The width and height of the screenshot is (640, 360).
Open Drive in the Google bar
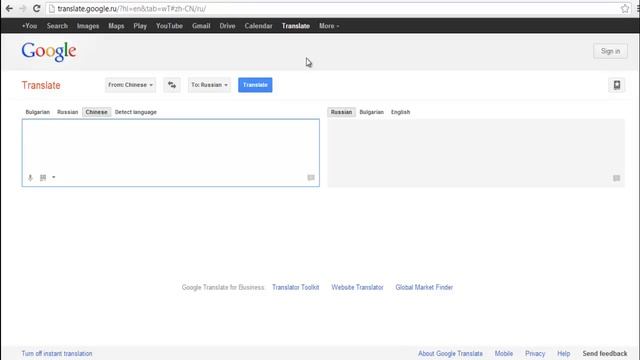[x=227, y=26]
